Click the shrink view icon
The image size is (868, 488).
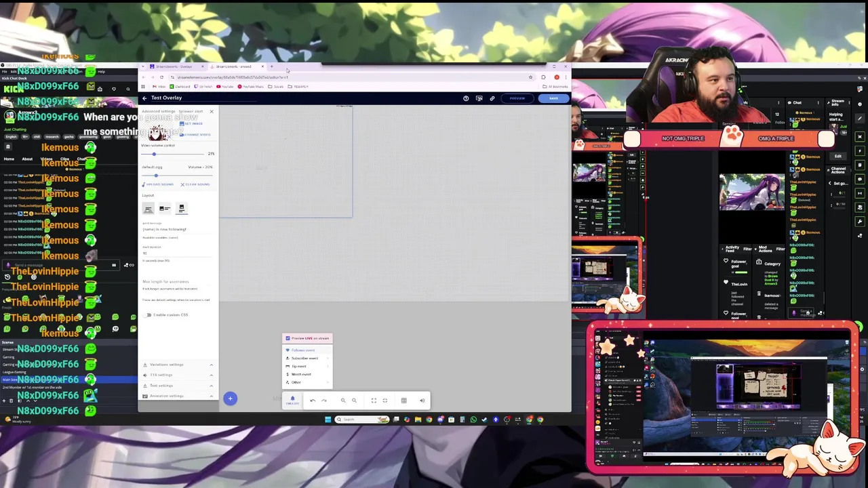pyautogui.click(x=385, y=401)
